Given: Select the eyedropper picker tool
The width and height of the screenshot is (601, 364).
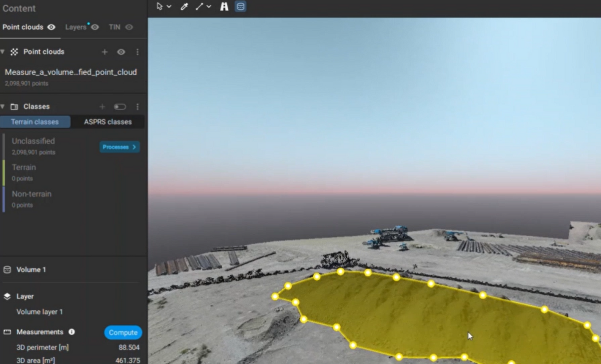Looking at the screenshot, I should point(184,6).
